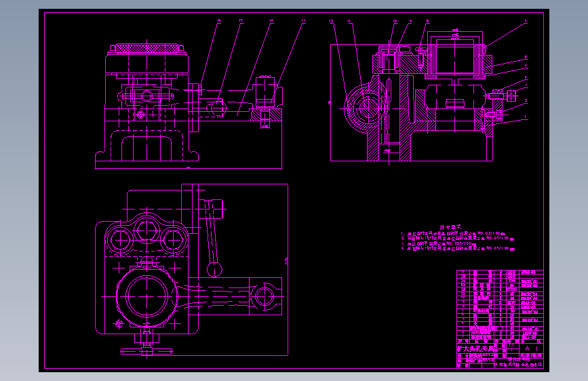588x381 pixels.
Task: Select part balloon number 12
Action: [x=331, y=22]
